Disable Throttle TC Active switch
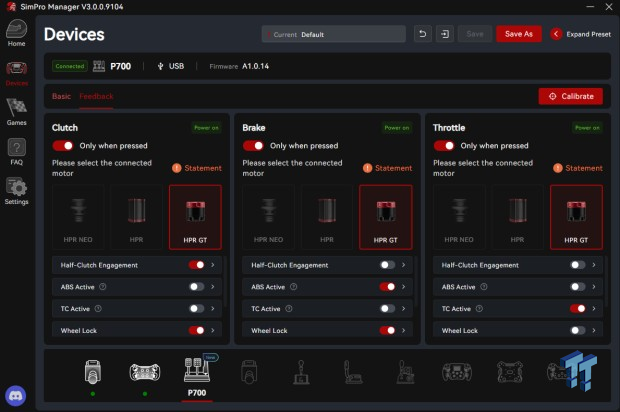The image size is (620, 412). click(578, 308)
